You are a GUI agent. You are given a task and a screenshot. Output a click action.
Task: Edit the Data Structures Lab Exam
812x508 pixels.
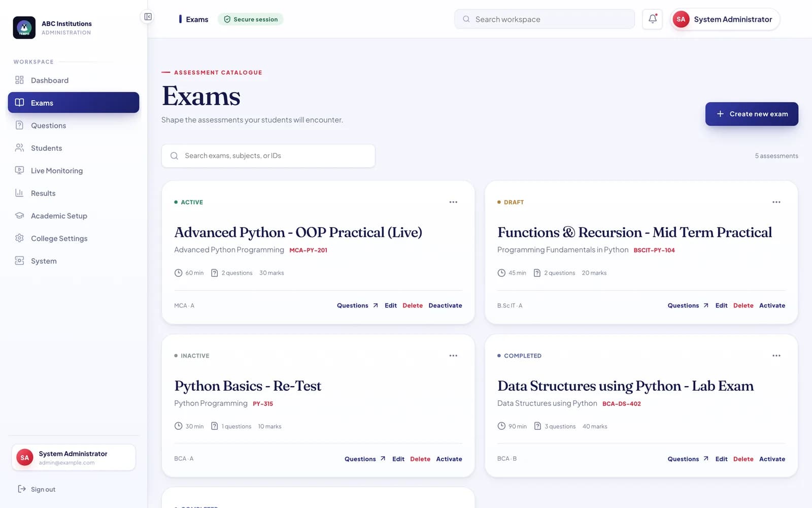click(721, 459)
